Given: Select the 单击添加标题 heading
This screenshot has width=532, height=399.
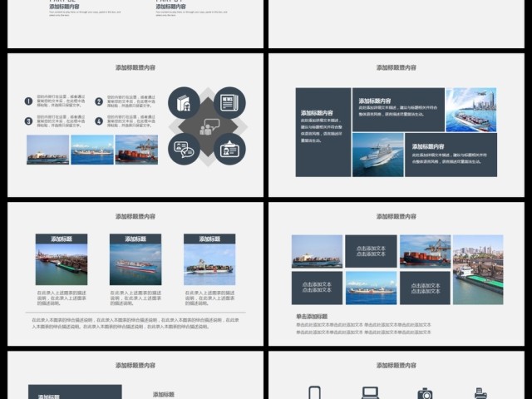Looking at the screenshot, I should (312, 316).
